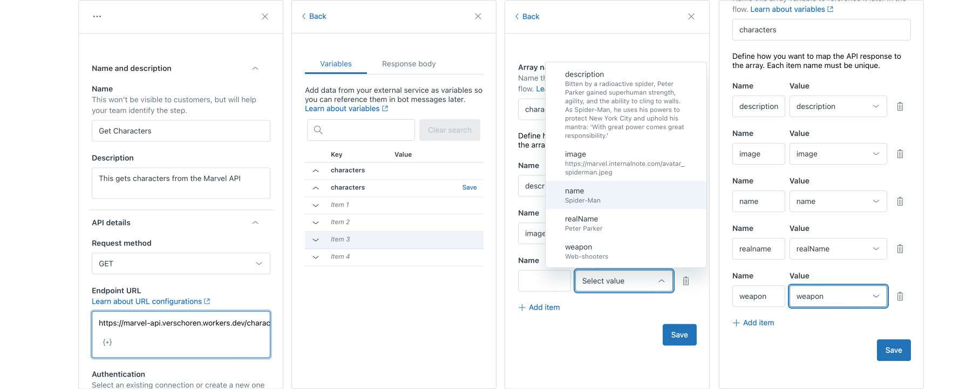The width and height of the screenshot is (980, 389).
Task: Choose realName Peter Parker option
Action: 626,223
